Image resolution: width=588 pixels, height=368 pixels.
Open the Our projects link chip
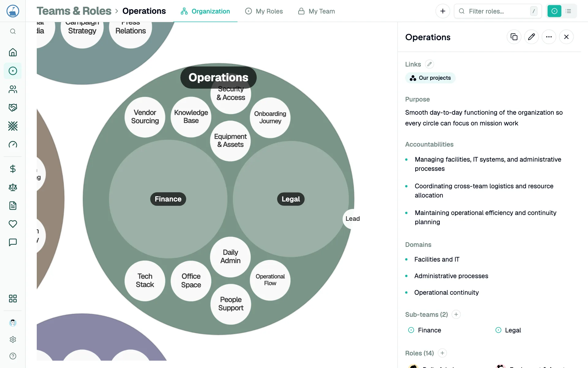click(x=430, y=78)
